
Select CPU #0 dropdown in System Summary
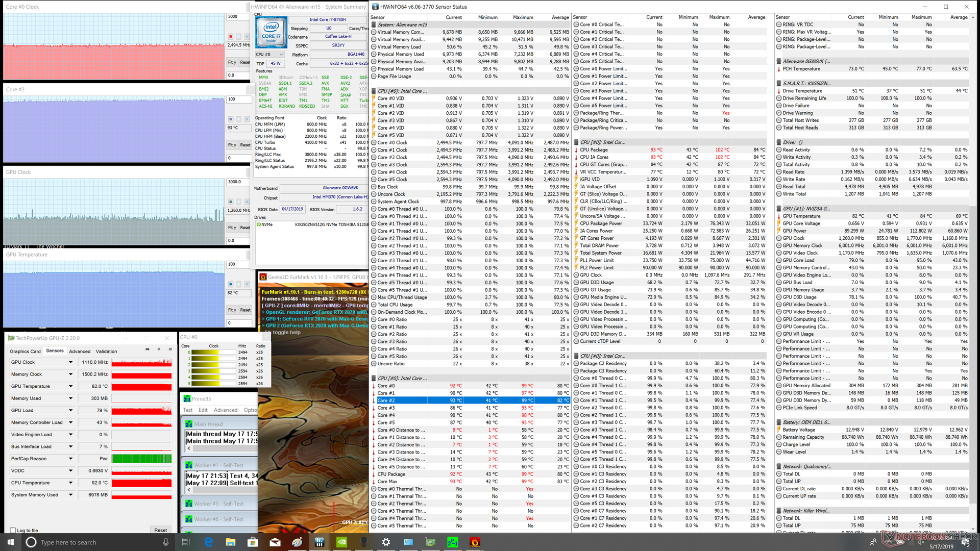(x=270, y=55)
